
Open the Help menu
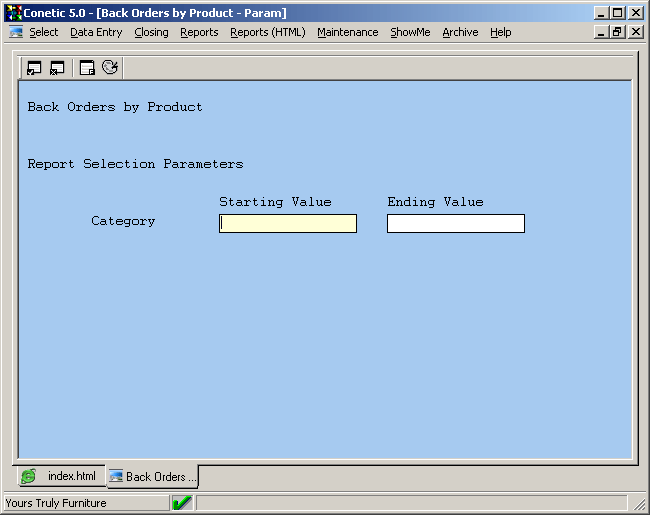coord(500,32)
